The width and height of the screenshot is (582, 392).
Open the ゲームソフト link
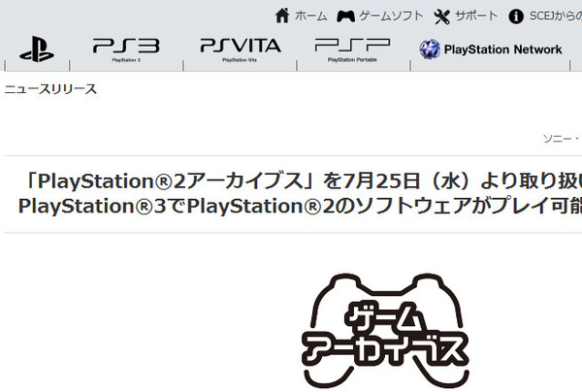[391, 16]
